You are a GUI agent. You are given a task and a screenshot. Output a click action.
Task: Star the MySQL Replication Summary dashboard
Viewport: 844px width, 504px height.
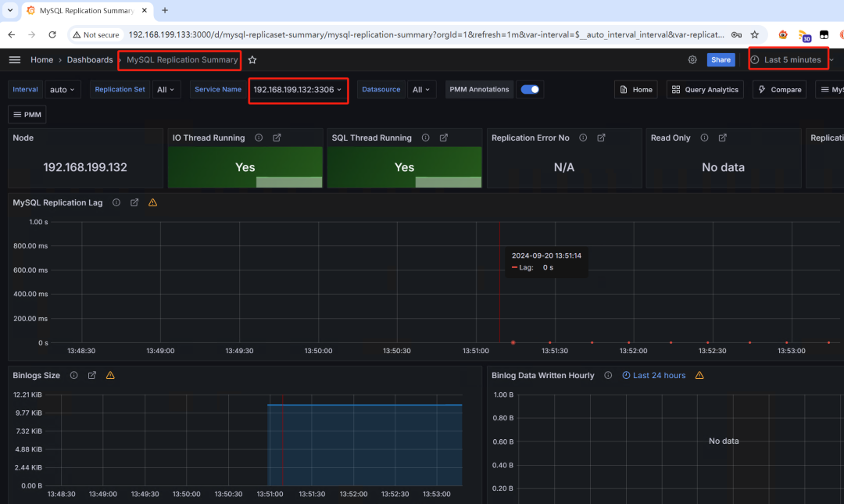coord(252,59)
